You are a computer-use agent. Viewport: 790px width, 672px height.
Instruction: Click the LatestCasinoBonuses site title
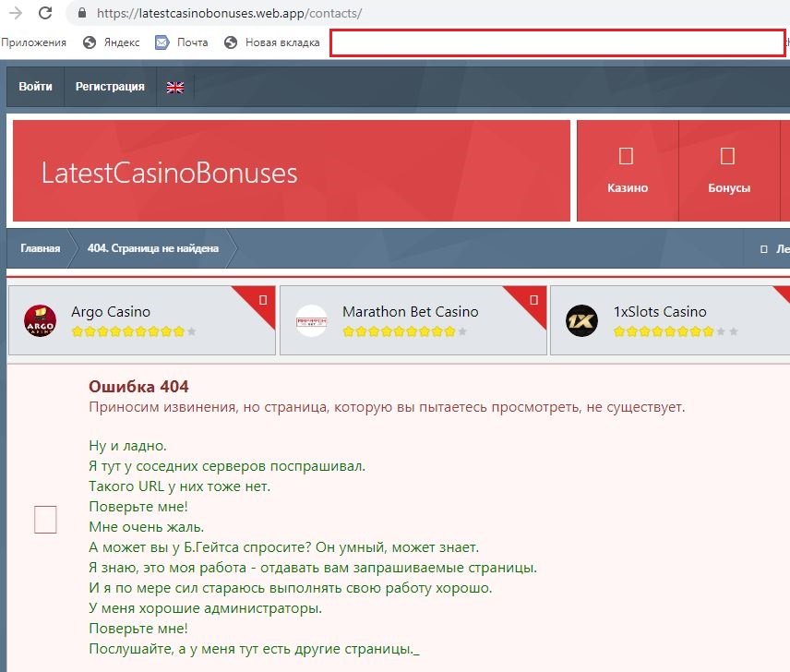[170, 173]
